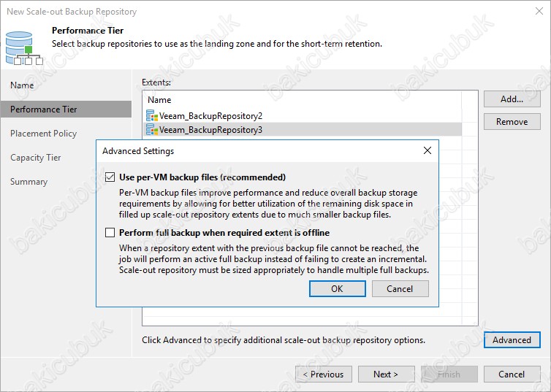Screen dimensions: 551x392
Task: Click the Perform full backup option label
Action: pos(224,233)
